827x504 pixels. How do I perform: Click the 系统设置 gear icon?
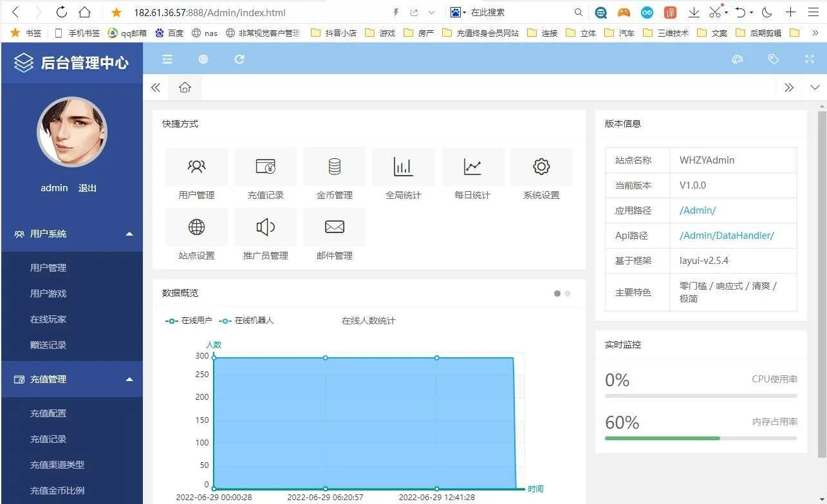point(541,167)
